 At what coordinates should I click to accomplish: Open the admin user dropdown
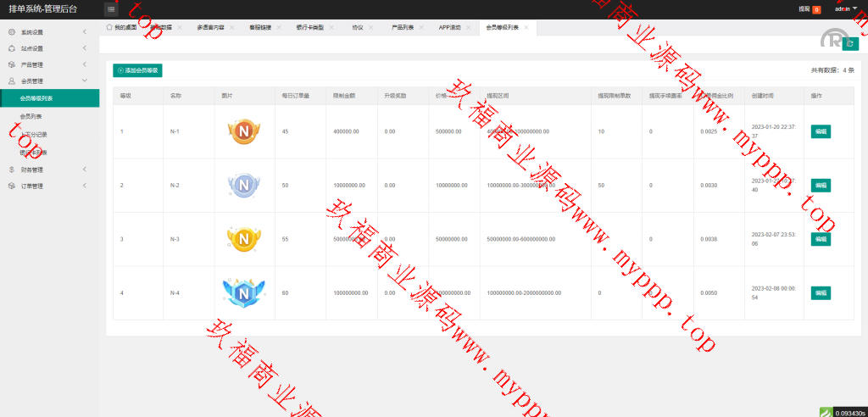tap(846, 8)
